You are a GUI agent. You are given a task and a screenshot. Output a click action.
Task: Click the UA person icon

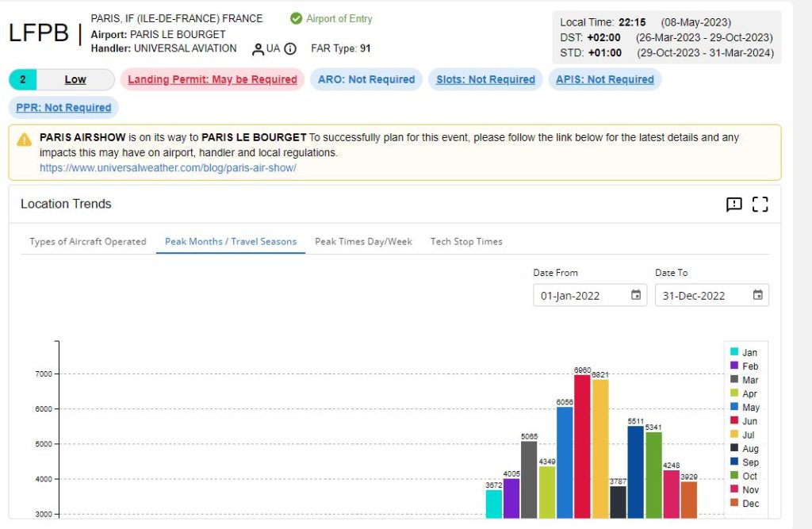(258, 49)
